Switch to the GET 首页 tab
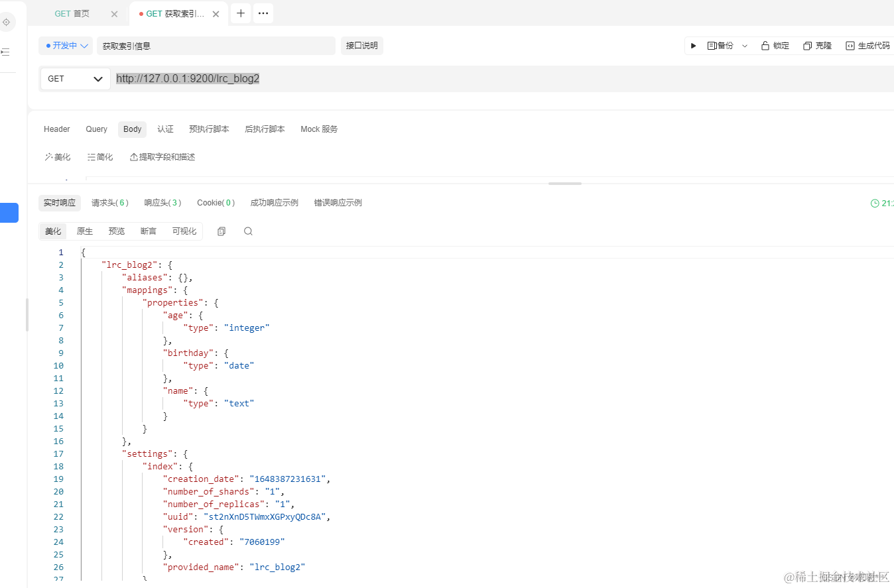Viewport: 894px width, 588px height. pos(72,14)
